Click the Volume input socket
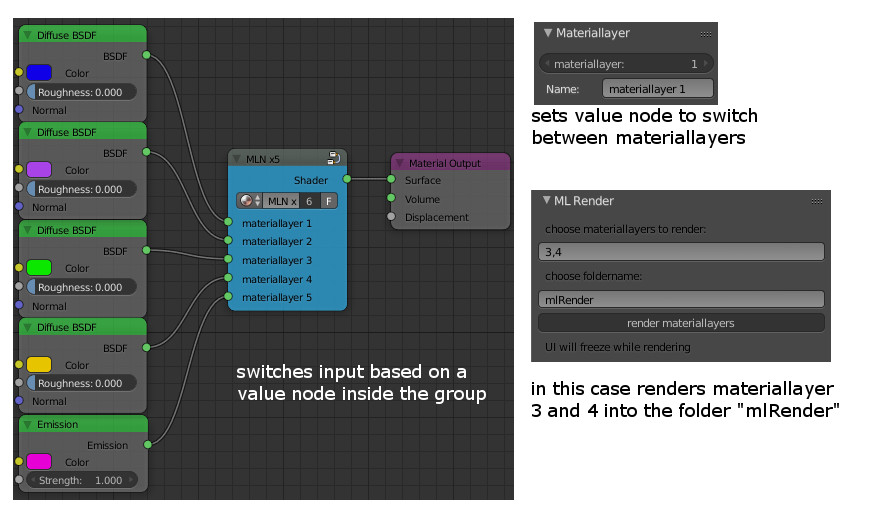 pos(391,198)
